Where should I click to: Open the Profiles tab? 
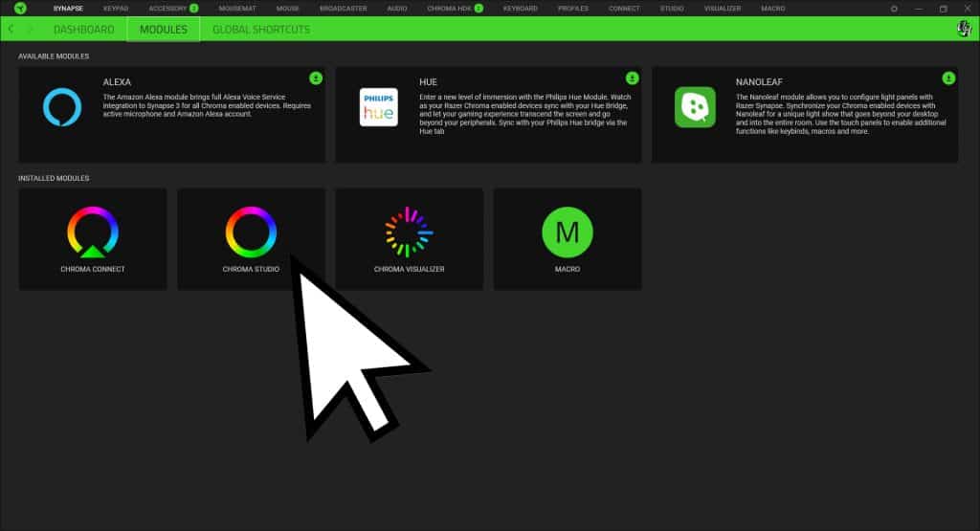point(573,9)
